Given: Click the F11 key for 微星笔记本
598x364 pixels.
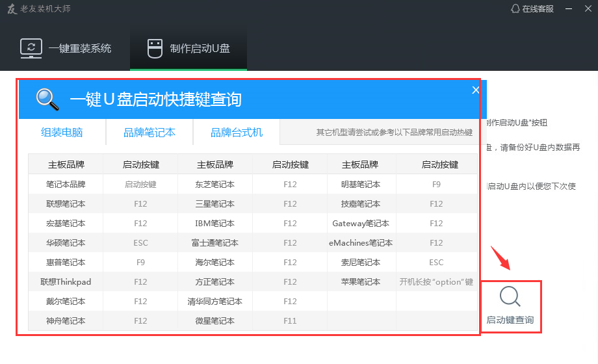Looking at the screenshot, I should pyautogui.click(x=290, y=320).
